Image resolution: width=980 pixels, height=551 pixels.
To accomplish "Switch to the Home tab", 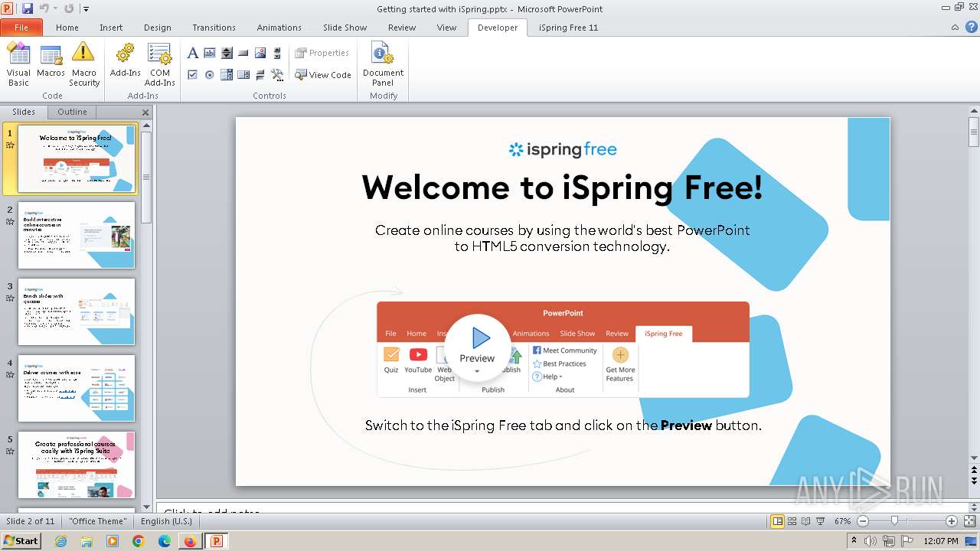I will pyautogui.click(x=67, y=28).
